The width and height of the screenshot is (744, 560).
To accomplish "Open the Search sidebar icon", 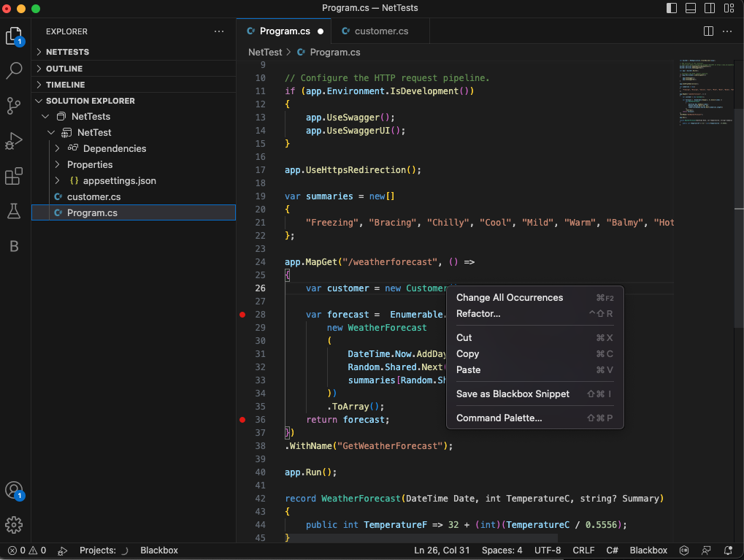I will point(14,71).
